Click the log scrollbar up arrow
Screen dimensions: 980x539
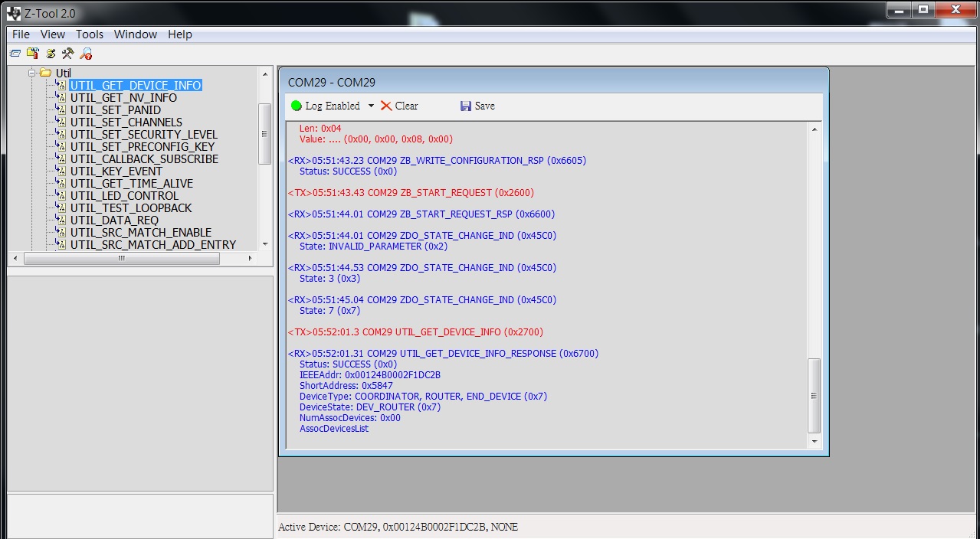tap(814, 129)
